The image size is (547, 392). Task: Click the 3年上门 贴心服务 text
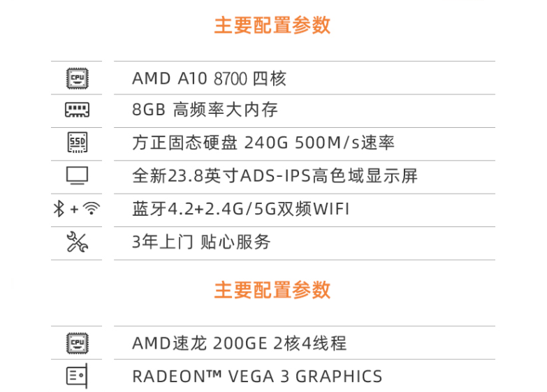[201, 242]
